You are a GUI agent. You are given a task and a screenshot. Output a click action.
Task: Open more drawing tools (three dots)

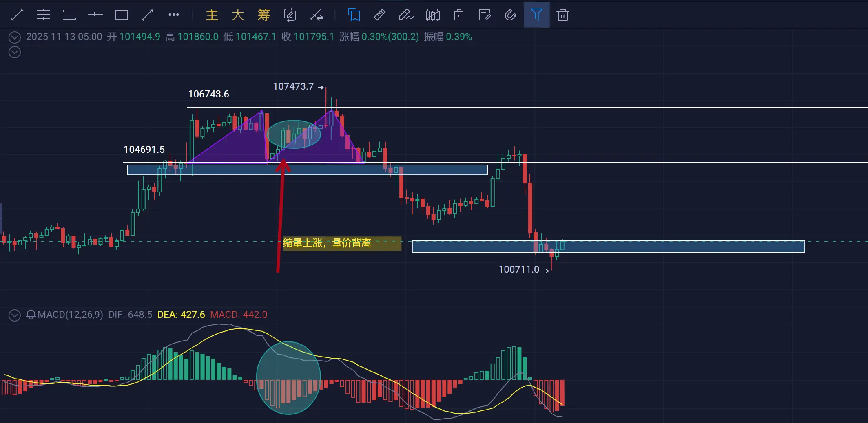pos(174,15)
